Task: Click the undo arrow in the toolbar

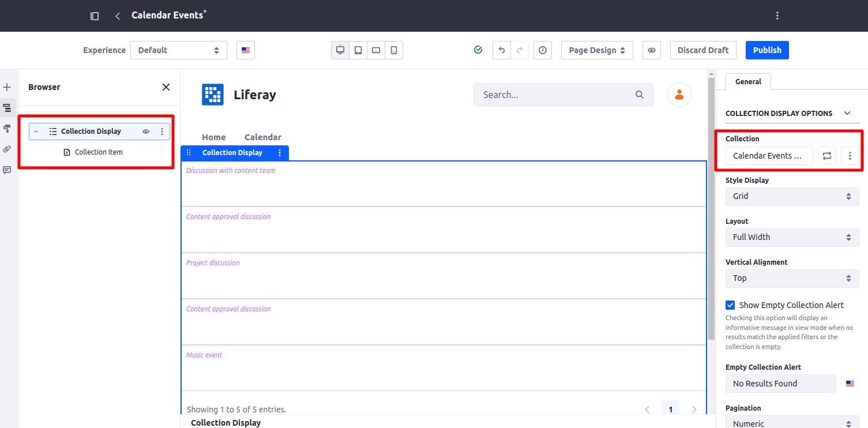Action: pyautogui.click(x=502, y=50)
